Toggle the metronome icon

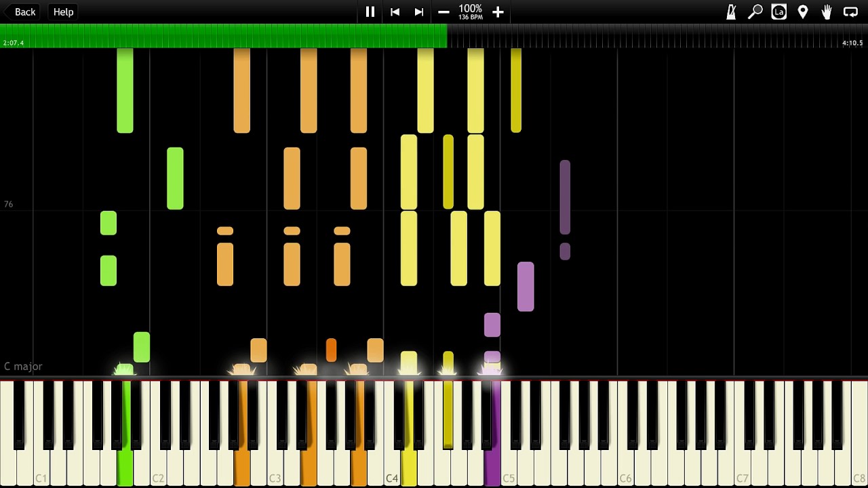(x=731, y=12)
